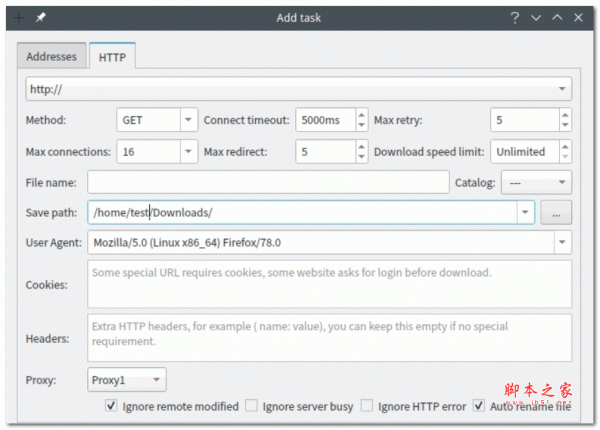Image resolution: width=600 pixels, height=430 pixels.
Task: Increase the Download speed limit
Action: click(565, 146)
